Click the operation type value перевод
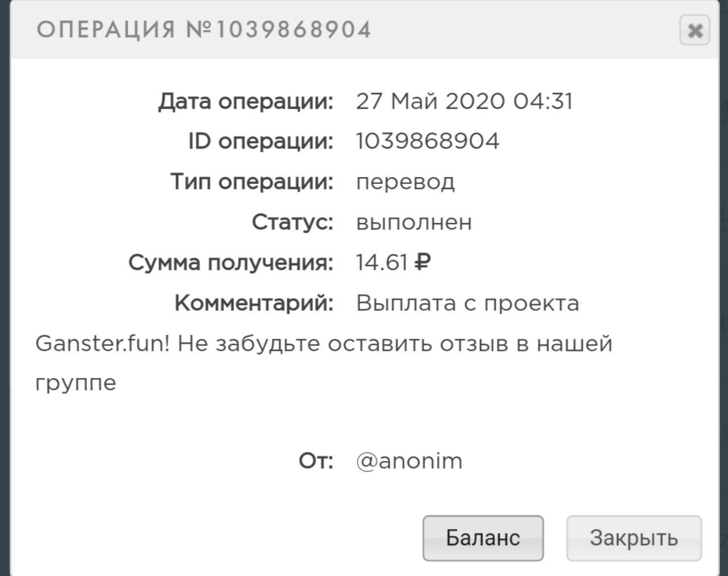 click(406, 182)
